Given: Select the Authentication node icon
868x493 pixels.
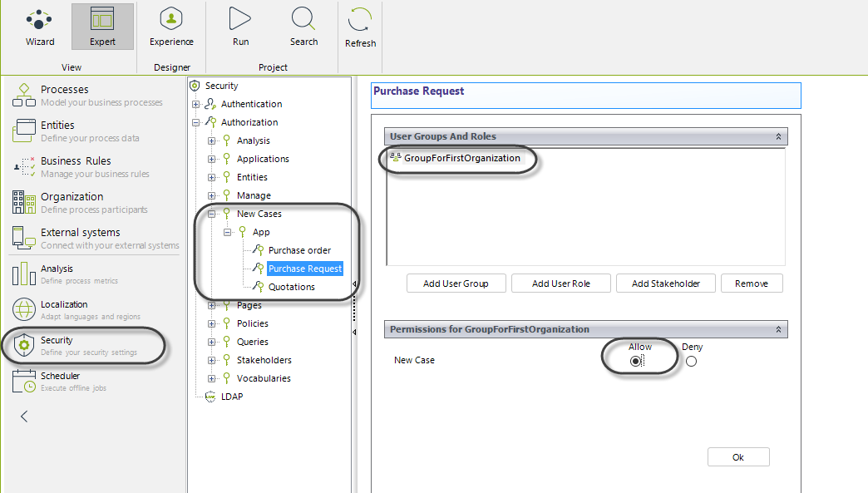Looking at the screenshot, I should tap(210, 104).
